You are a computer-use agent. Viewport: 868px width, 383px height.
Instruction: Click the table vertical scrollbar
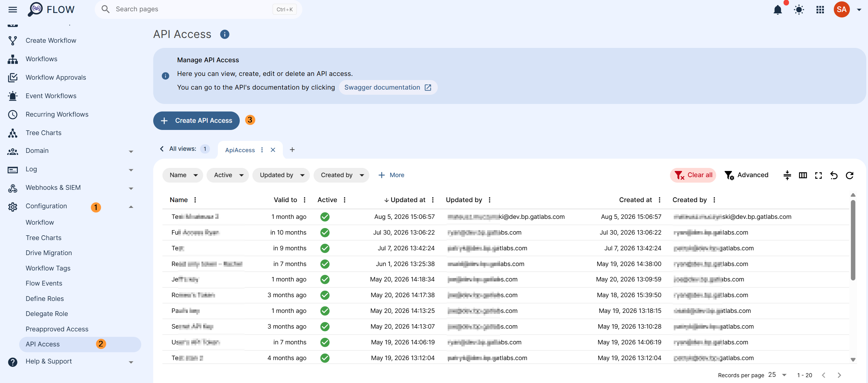tap(853, 239)
